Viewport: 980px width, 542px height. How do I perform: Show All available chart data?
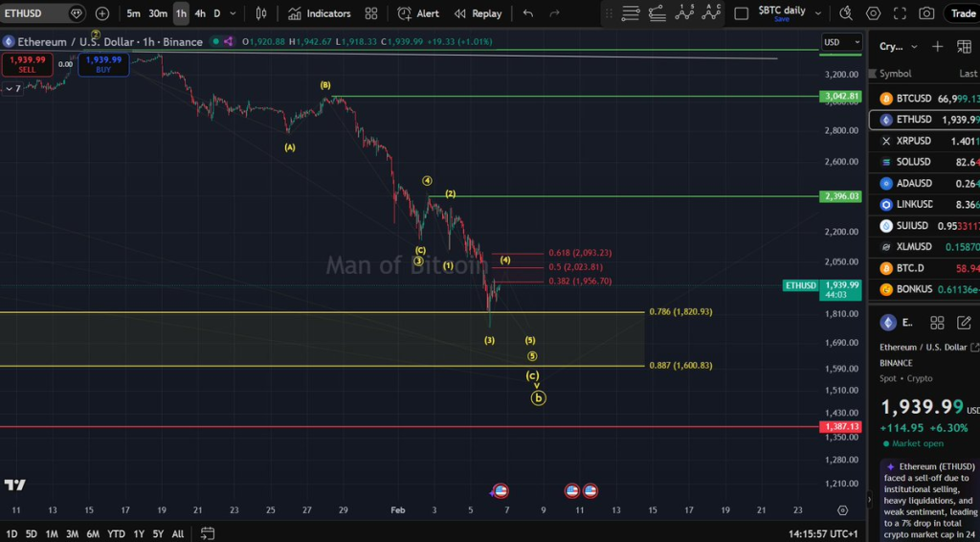(177, 534)
